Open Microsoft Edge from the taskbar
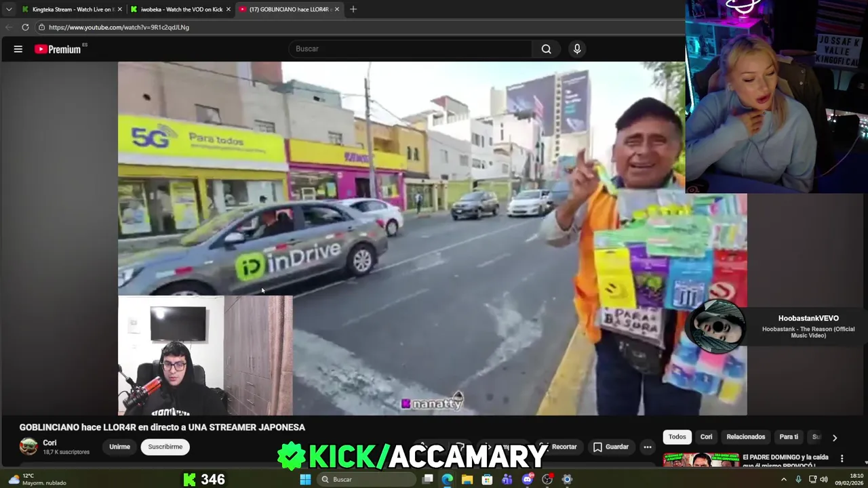Image resolution: width=868 pixels, height=488 pixels. [448, 479]
